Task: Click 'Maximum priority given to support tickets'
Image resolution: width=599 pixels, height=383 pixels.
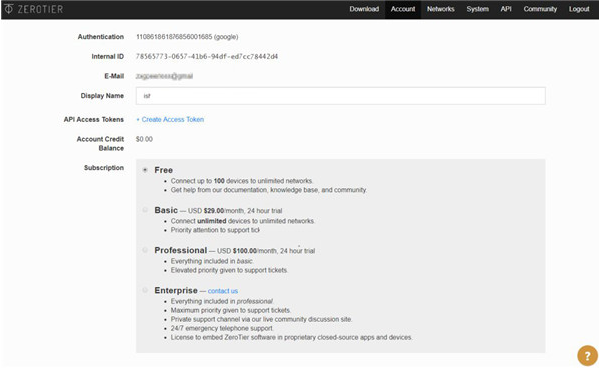Action: [x=231, y=310]
